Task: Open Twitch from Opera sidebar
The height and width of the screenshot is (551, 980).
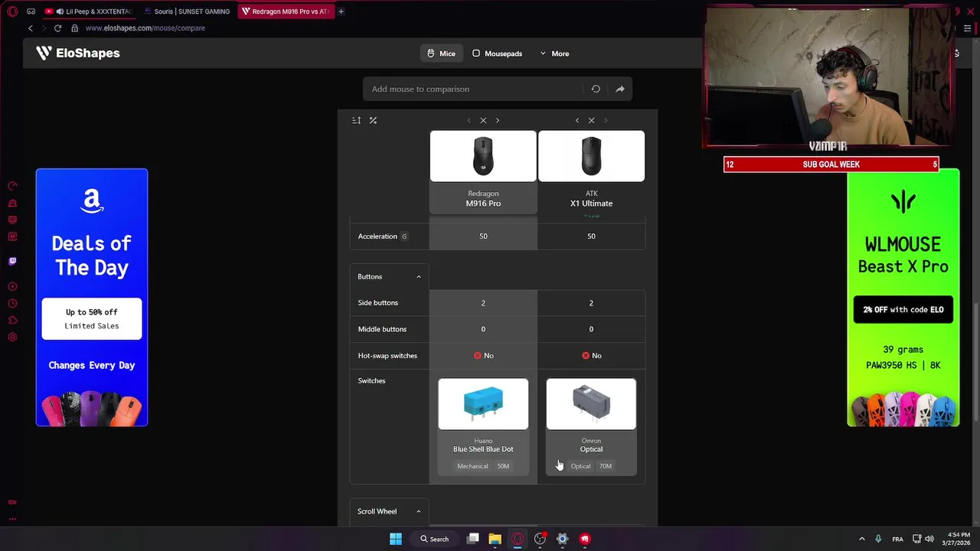Action: click(x=12, y=261)
